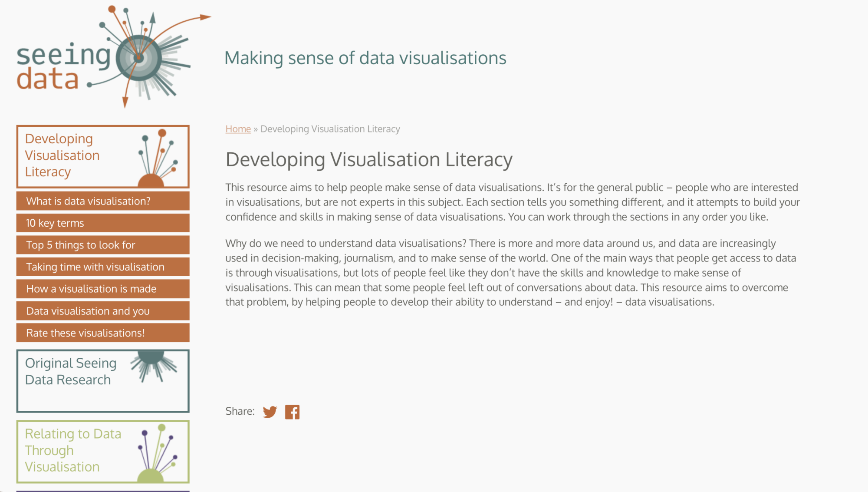The height and width of the screenshot is (492, 868).
Task: Click the Developing Visualisation Literacy page title
Action: coord(368,159)
